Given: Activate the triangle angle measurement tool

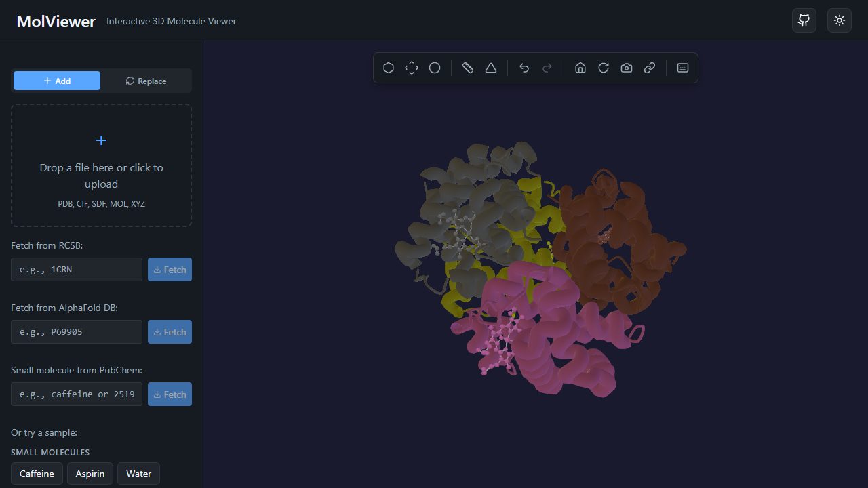Looking at the screenshot, I should tap(491, 68).
